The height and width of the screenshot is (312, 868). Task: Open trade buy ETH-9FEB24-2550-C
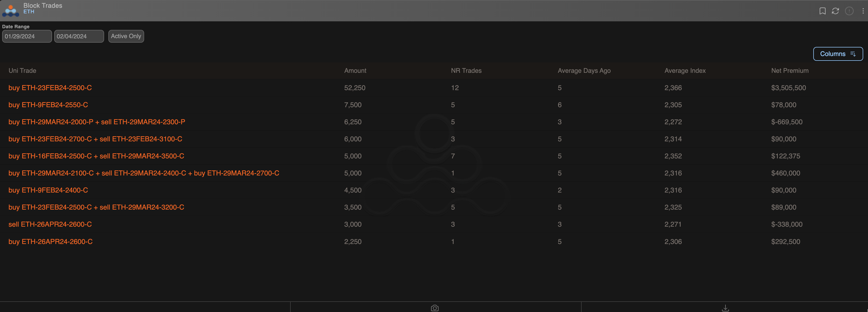click(48, 105)
